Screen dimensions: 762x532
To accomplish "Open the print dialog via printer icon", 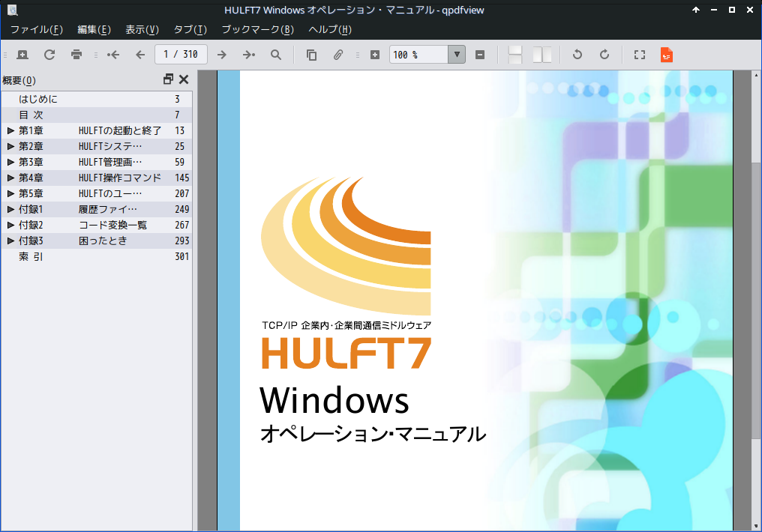I will tap(76, 55).
